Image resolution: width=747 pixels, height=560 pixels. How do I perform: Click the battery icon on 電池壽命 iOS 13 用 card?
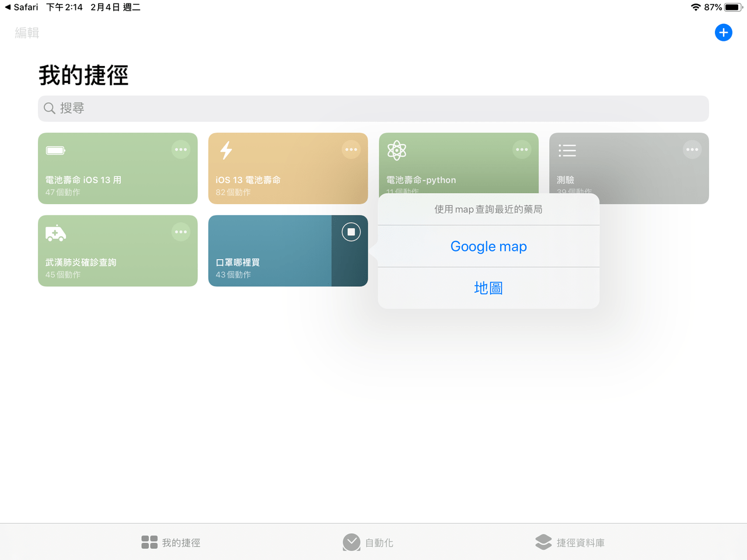[x=55, y=150]
